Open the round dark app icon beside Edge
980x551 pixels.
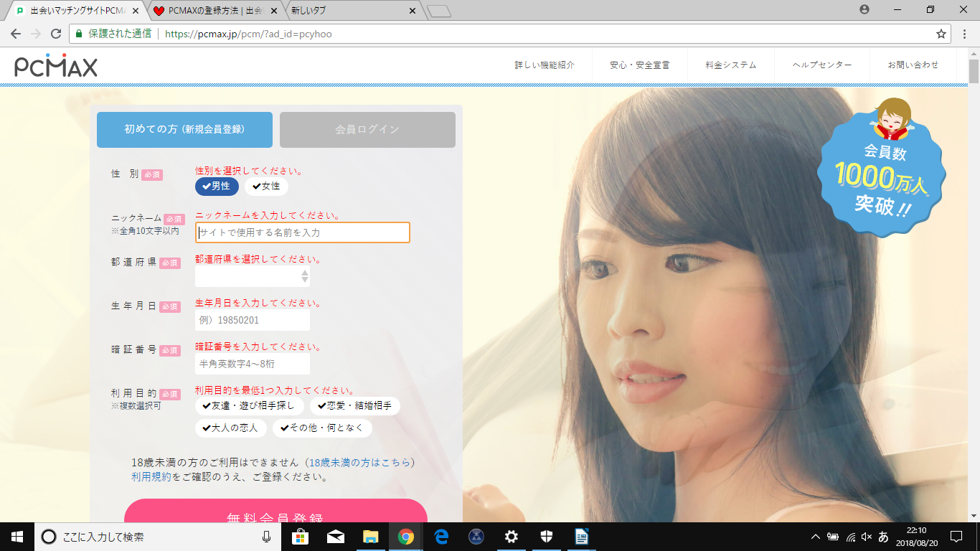coord(476,537)
